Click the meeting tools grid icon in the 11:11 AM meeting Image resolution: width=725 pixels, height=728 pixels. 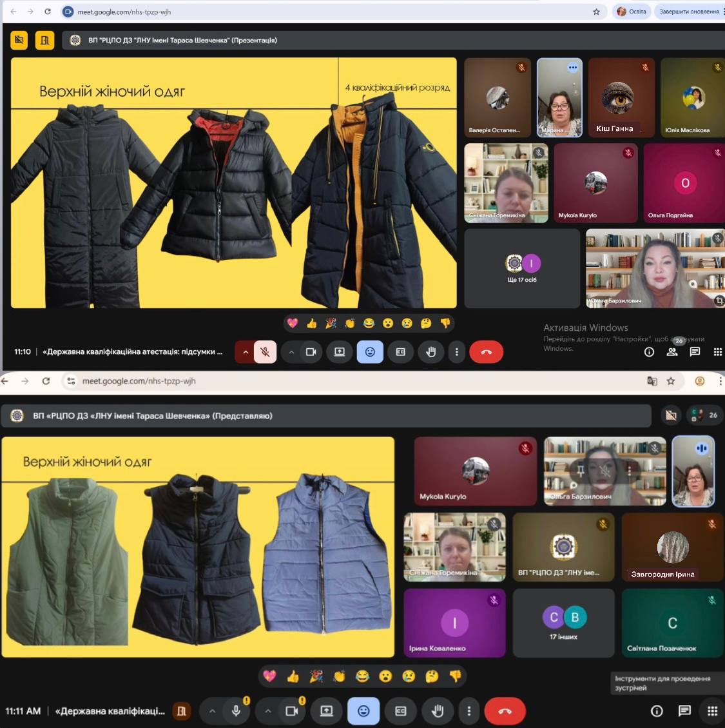click(x=712, y=711)
